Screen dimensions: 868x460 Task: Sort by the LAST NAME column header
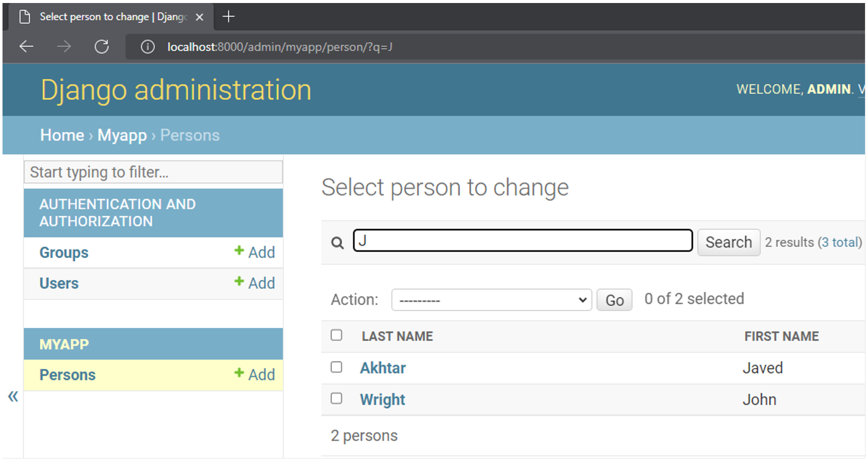397,336
